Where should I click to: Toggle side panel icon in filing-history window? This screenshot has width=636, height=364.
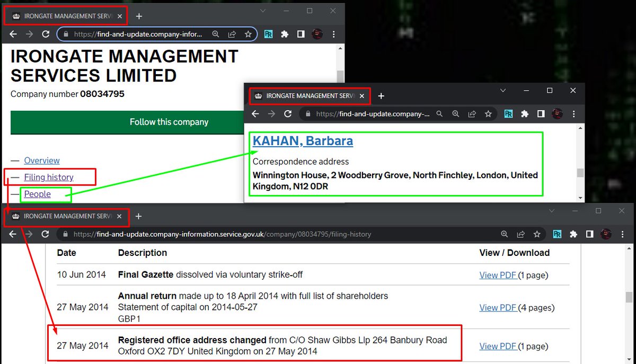click(589, 234)
